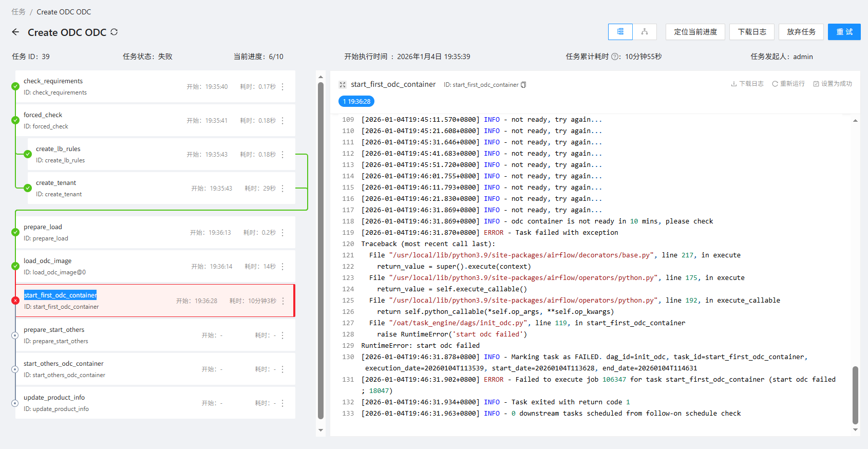Click 定位当前进度 button
868x449 pixels.
point(695,32)
